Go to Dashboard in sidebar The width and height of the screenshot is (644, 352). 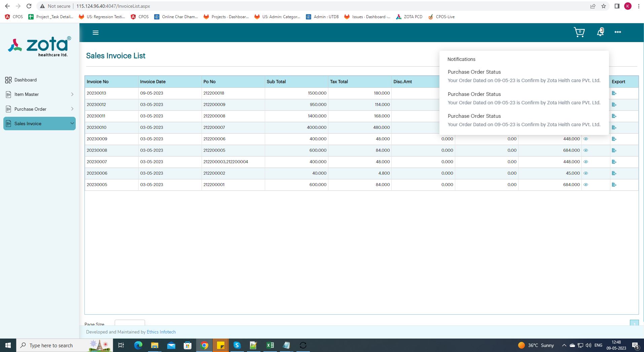point(26,80)
